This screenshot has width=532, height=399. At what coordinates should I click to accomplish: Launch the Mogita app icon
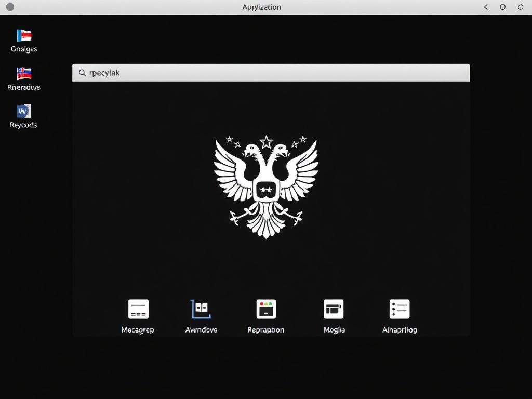(334, 309)
